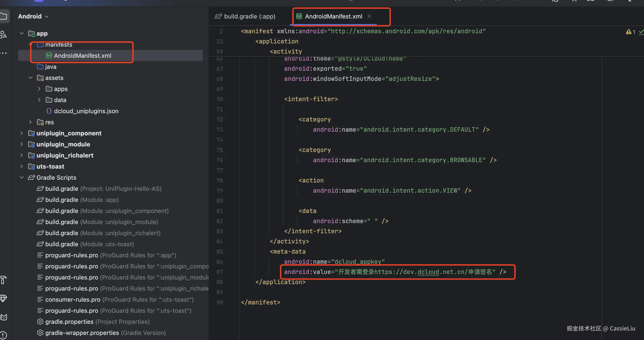This screenshot has height=340, width=644.
Task: Open the Project tool window folder icon
Action: [x=3, y=16]
